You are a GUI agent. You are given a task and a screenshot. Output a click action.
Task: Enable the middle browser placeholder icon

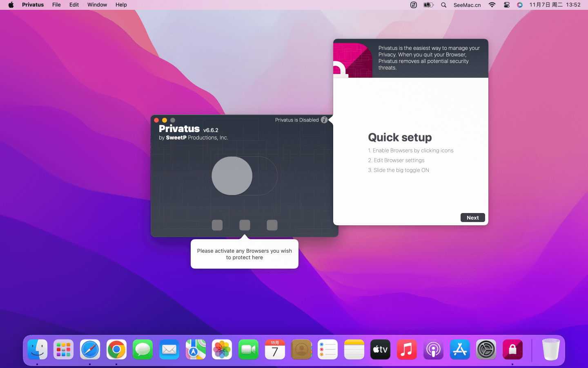click(x=245, y=225)
